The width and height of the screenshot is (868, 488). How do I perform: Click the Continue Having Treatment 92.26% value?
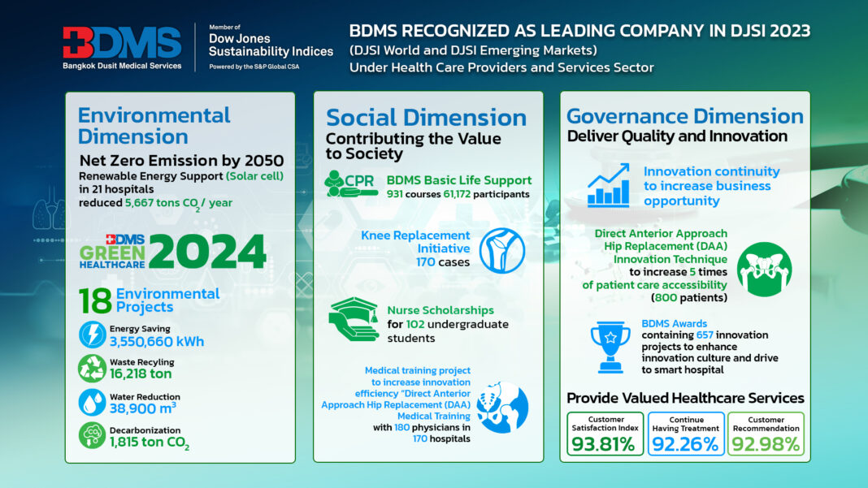click(685, 443)
